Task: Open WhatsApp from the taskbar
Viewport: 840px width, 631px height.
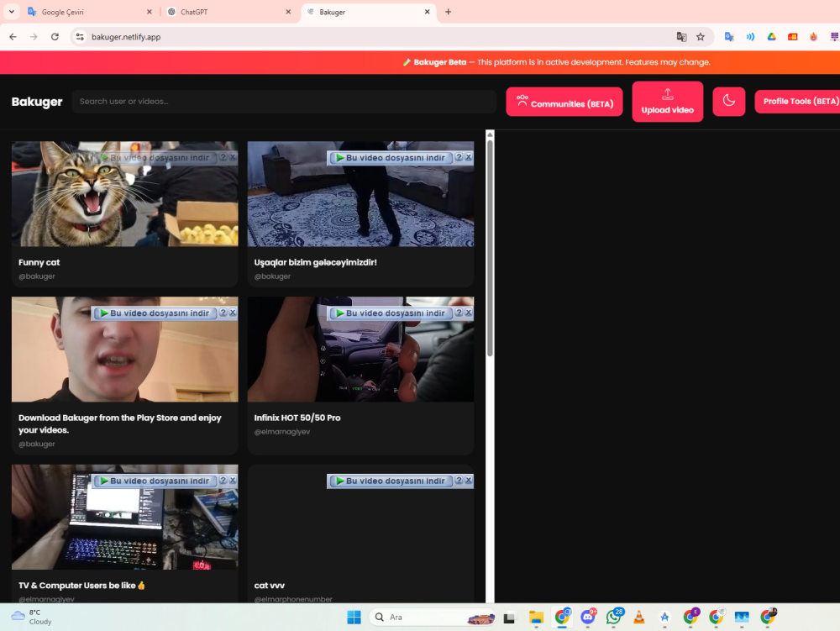Action: point(614,618)
